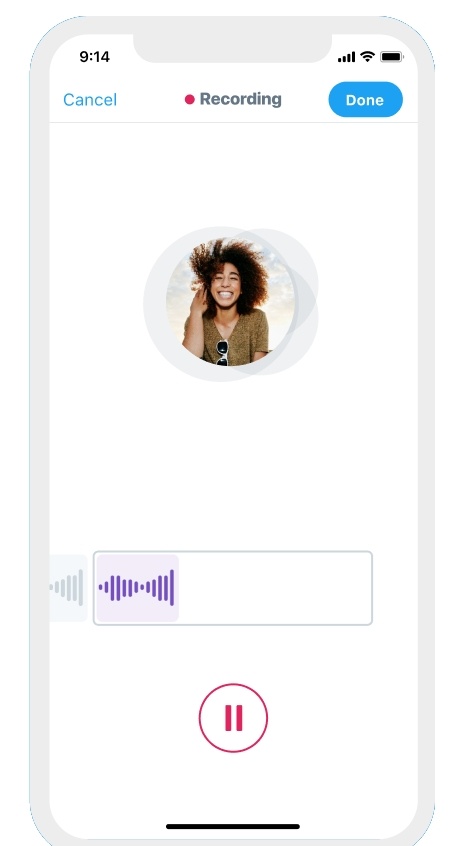Tap the Cancel link
The height and width of the screenshot is (846, 460).
(x=90, y=100)
